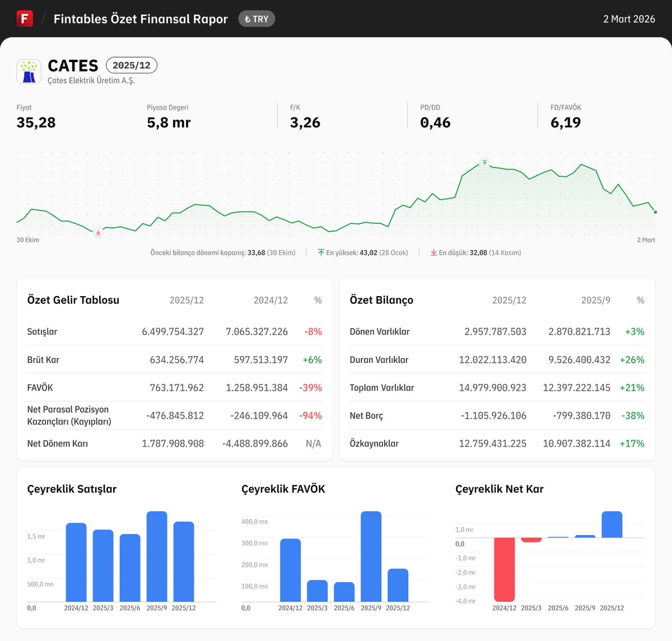Click the red down-arrow icon beside En düşük
Screen dimensions: 672x641
[x=433, y=252]
